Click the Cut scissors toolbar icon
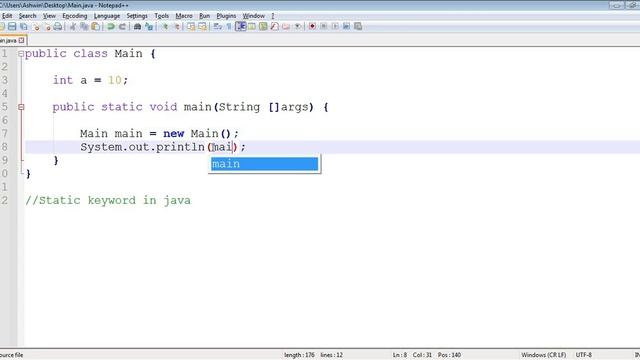The width and height of the screenshot is (640, 360). [73, 27]
